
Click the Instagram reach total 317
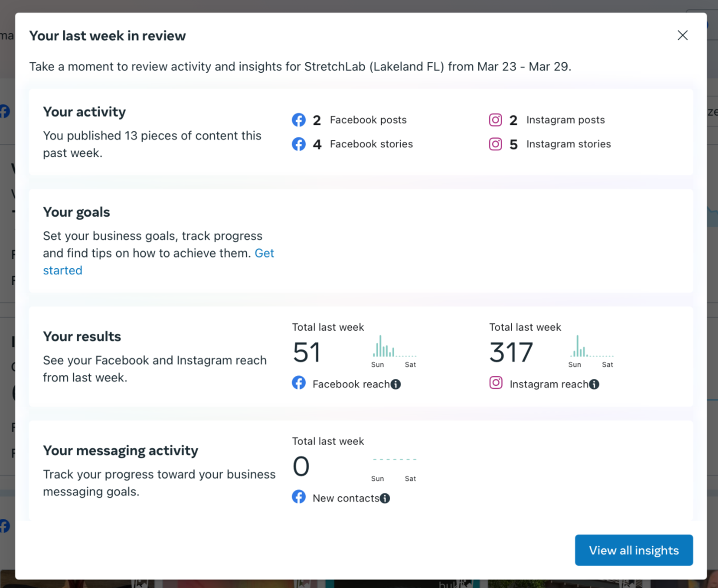(x=511, y=353)
